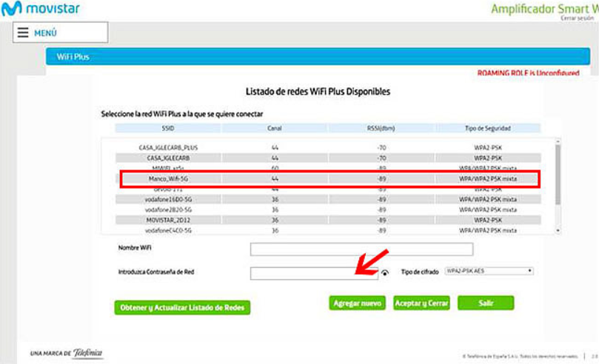Screen dimensions: 599x364
Task: Select the WiFi Plus tab header
Action: 73,57
